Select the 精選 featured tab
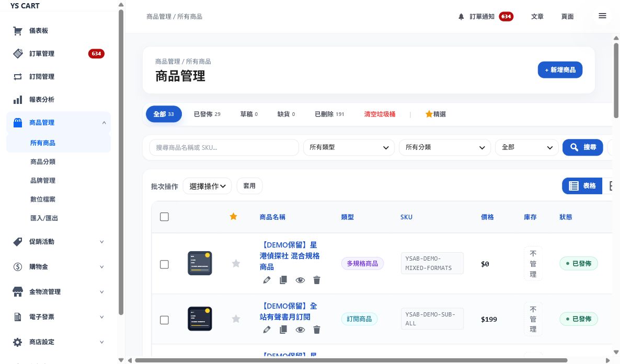 pos(435,114)
